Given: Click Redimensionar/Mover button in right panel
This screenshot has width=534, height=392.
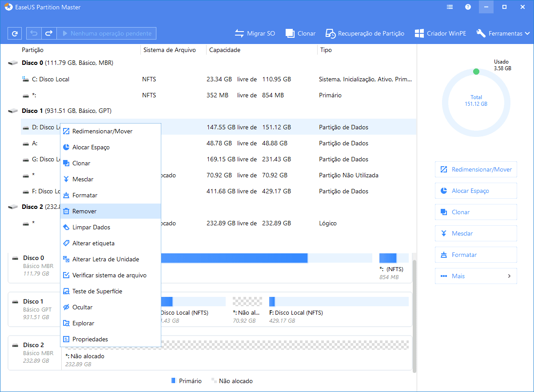Looking at the screenshot, I should click(x=476, y=169).
